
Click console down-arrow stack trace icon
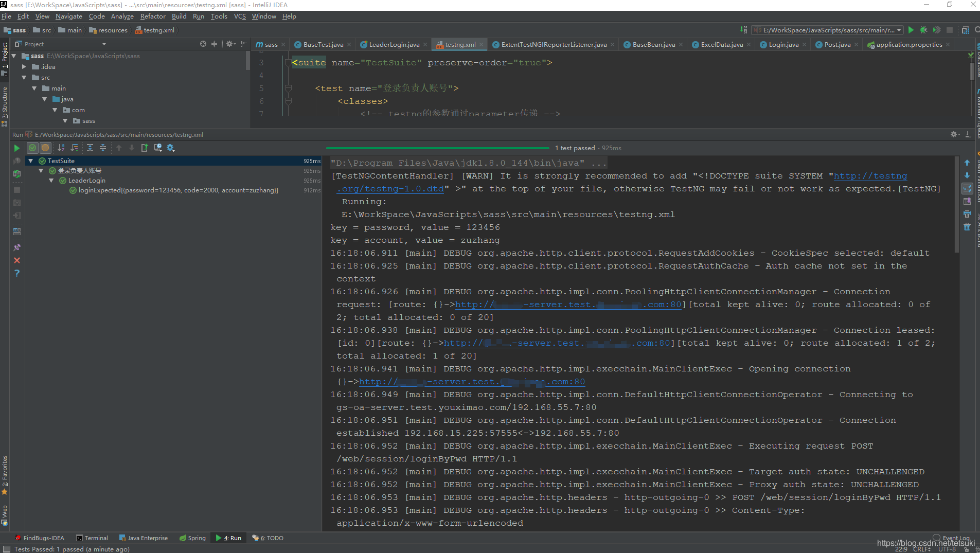pyautogui.click(x=967, y=175)
